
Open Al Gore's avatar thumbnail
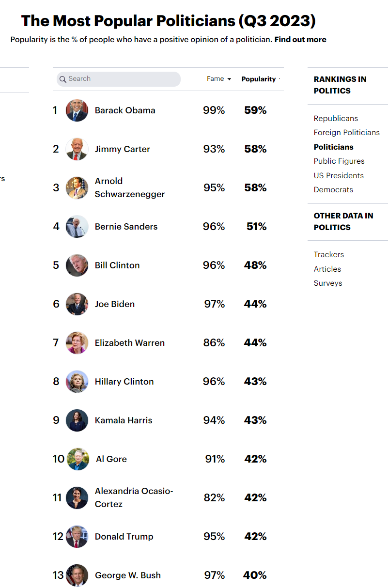pos(77,459)
